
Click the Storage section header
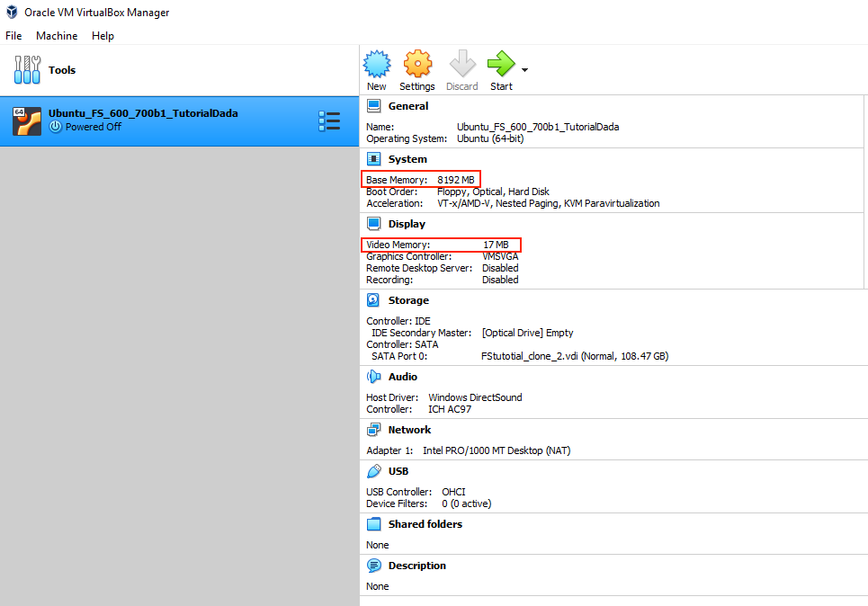(x=408, y=300)
